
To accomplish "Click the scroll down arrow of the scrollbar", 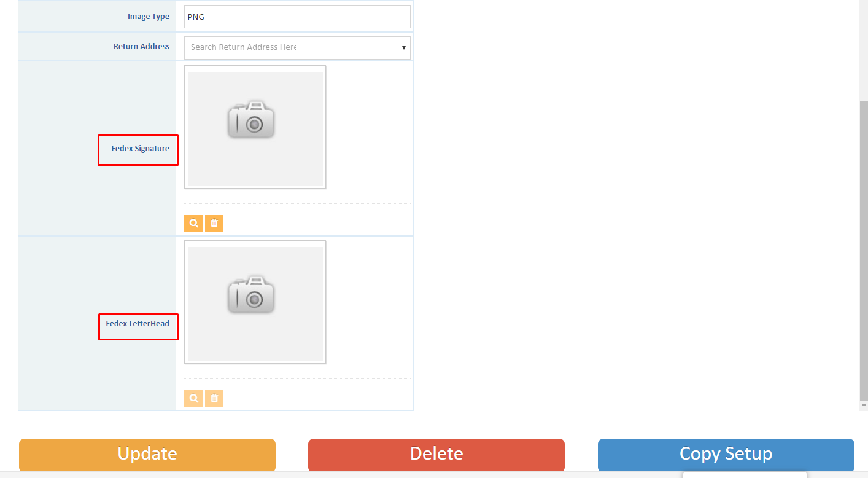I will click(863, 406).
